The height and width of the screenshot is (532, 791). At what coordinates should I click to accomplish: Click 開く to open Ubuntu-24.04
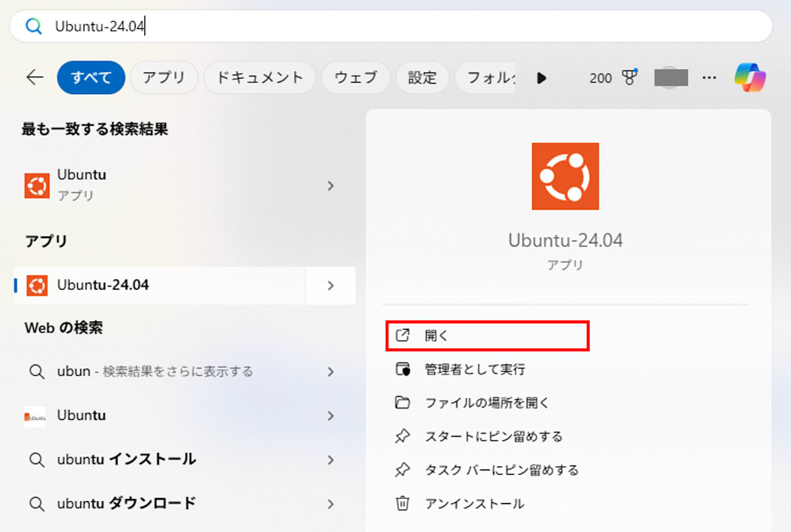coord(487,336)
